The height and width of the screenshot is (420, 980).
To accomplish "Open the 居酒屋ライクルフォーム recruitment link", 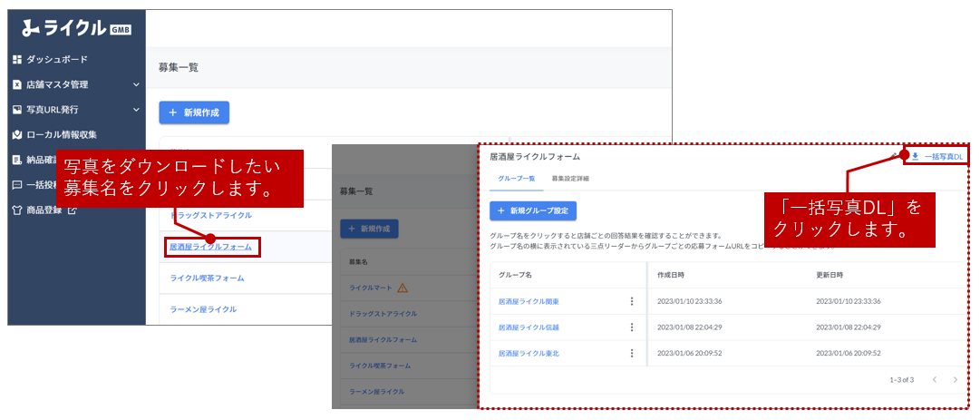I will [210, 246].
